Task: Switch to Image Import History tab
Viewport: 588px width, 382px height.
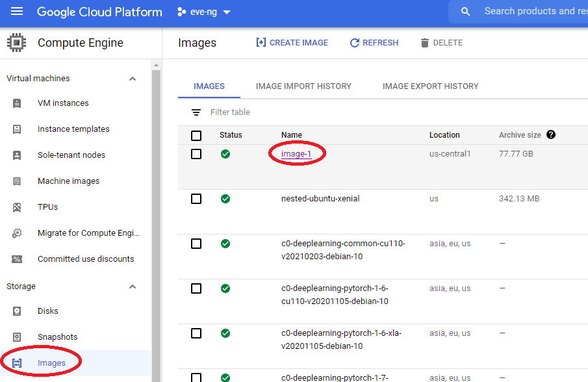Action: [x=303, y=86]
